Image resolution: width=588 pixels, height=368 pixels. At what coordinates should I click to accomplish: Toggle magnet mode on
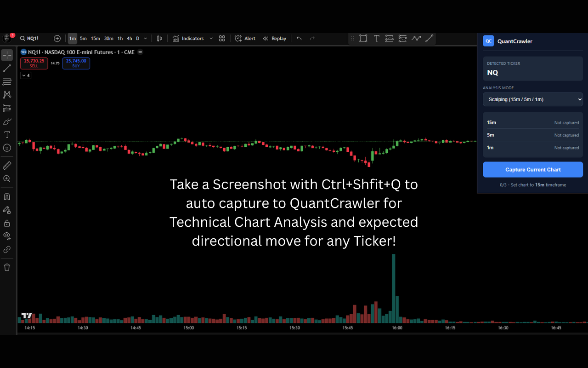coord(7,196)
